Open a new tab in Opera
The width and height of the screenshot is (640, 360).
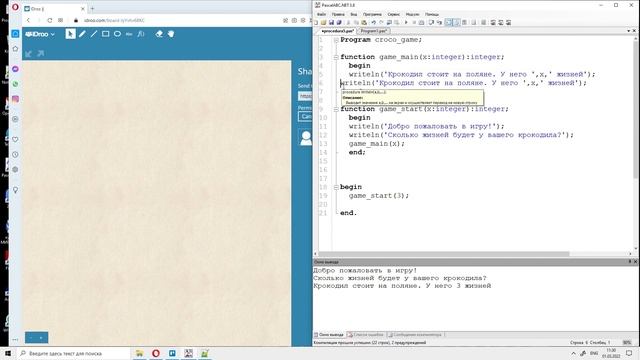click(x=92, y=8)
